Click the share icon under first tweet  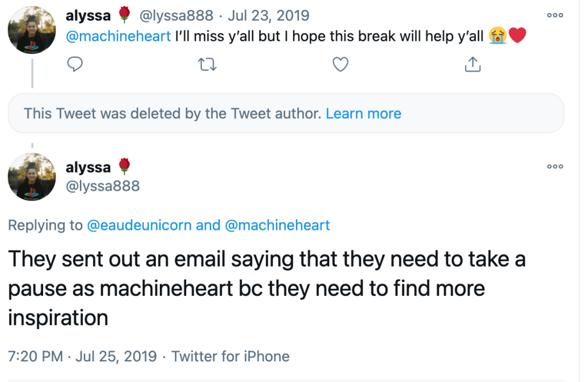coord(472,64)
